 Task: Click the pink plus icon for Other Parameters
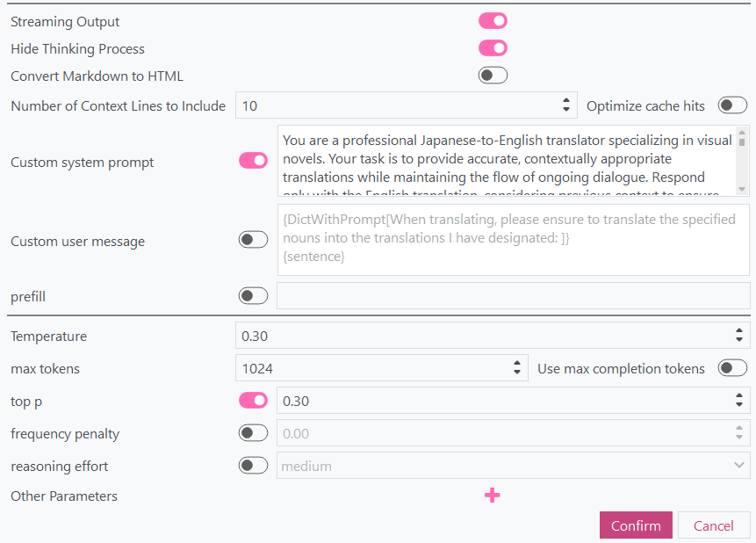tap(492, 496)
